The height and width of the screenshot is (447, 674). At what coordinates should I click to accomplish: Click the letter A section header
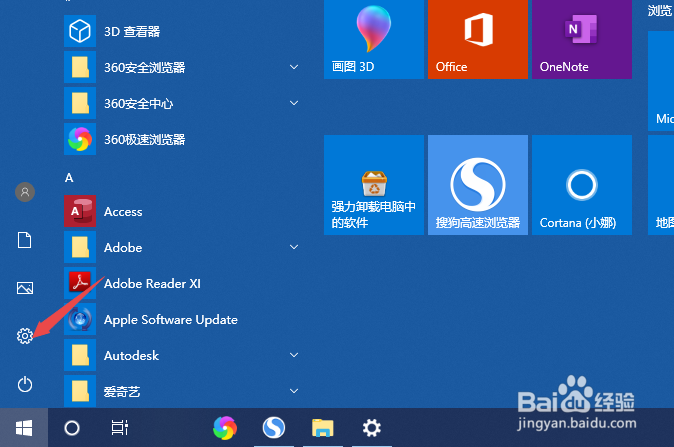tap(69, 178)
